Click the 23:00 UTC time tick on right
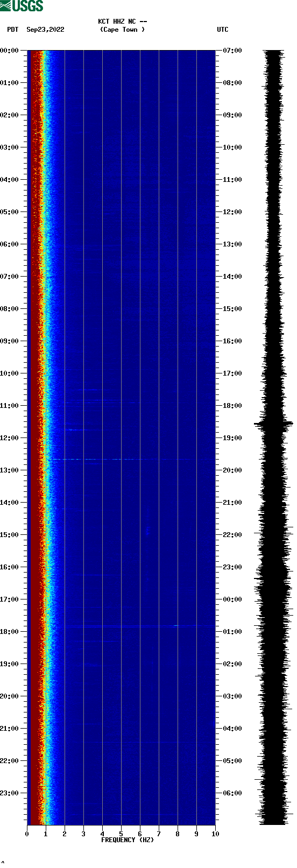This screenshot has width=297, height=868. (x=232, y=567)
